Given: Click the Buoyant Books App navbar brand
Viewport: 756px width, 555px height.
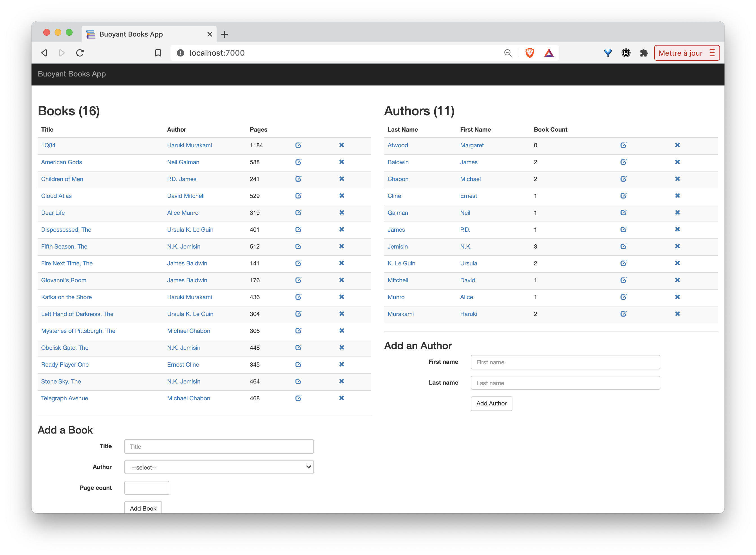Looking at the screenshot, I should (x=71, y=74).
